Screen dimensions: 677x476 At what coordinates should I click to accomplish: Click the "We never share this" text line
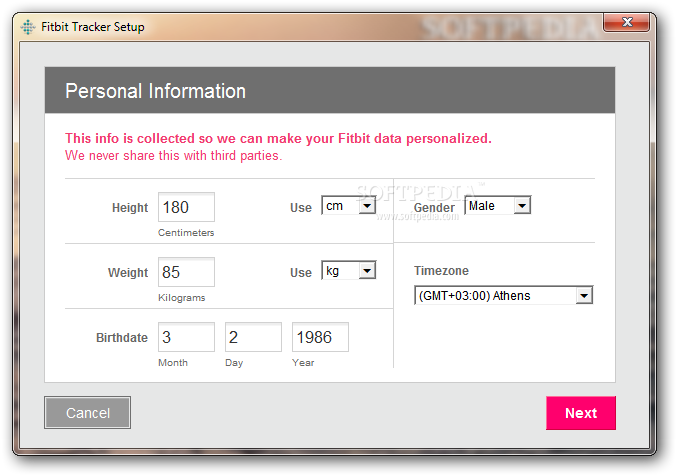pos(174,155)
